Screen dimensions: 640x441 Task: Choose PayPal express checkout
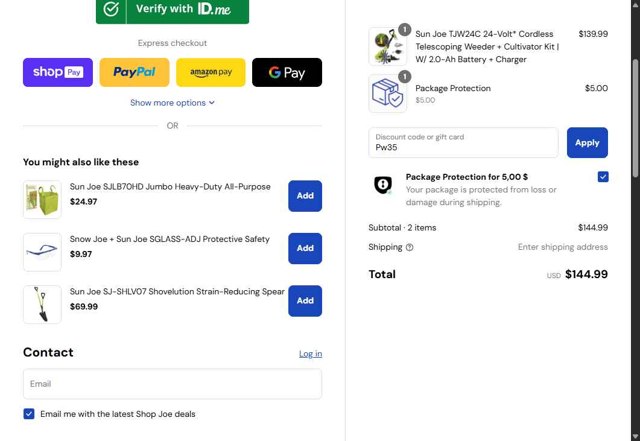click(134, 72)
